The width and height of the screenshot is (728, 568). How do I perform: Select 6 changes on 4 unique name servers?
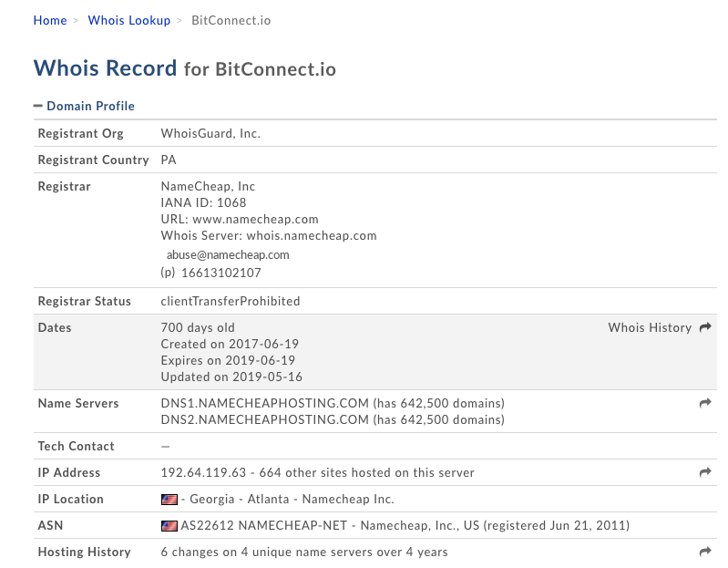(304, 552)
